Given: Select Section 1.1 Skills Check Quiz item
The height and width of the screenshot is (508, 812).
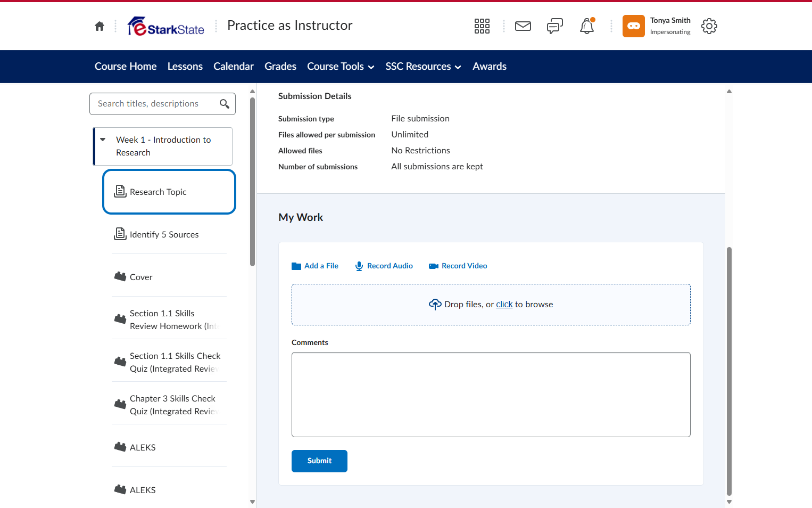Looking at the screenshot, I should point(169,362).
